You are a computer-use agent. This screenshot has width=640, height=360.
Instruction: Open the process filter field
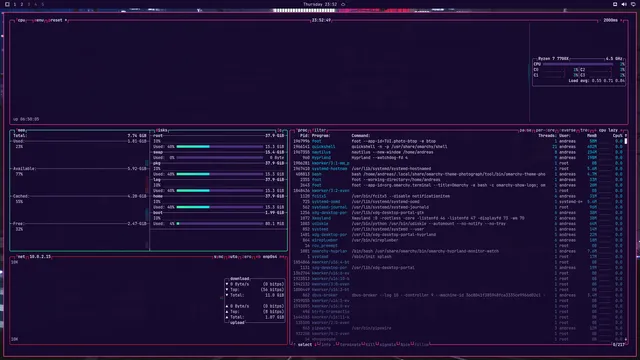pos(320,130)
